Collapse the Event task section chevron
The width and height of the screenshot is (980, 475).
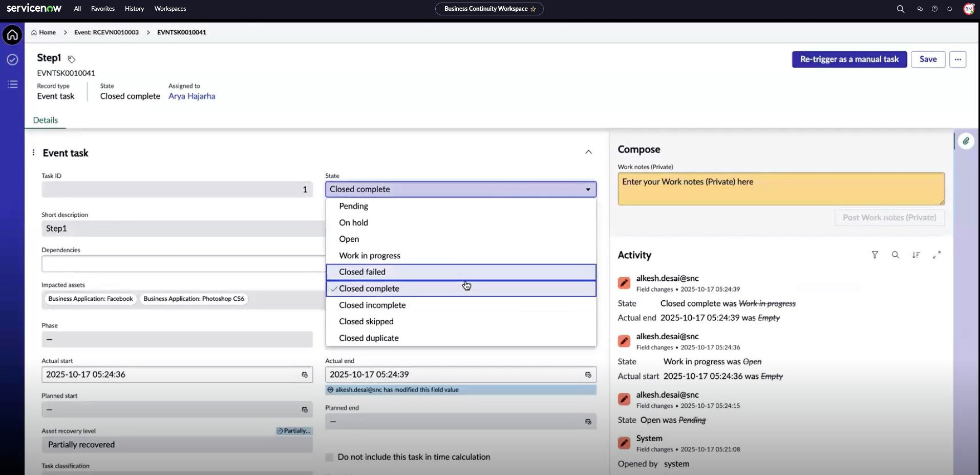tap(588, 152)
